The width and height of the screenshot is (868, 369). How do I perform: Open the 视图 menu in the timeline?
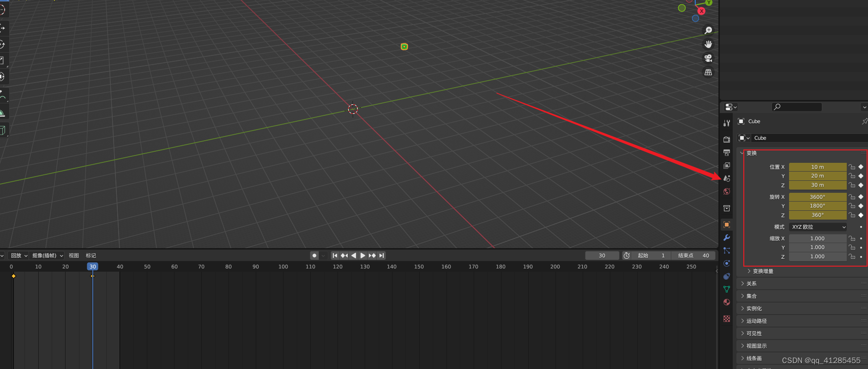click(x=74, y=256)
